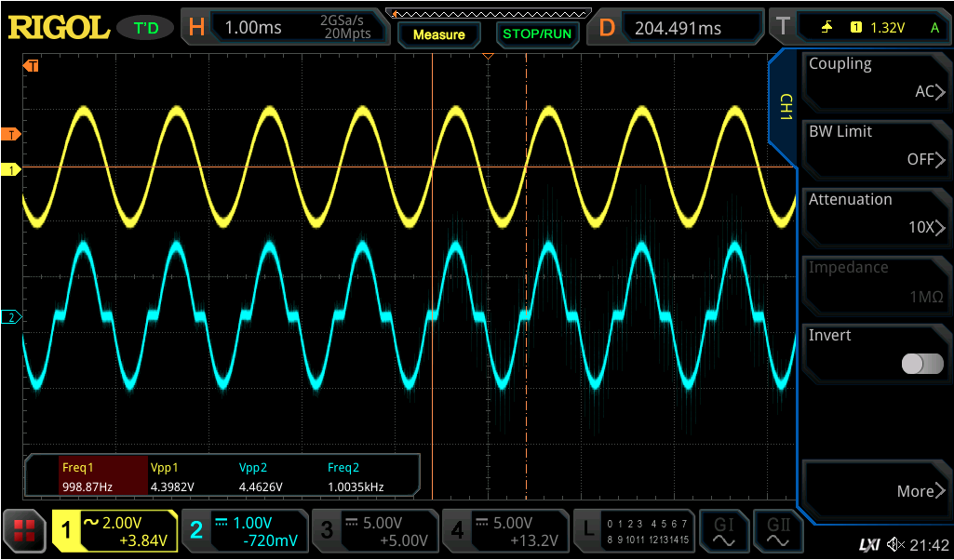The height and width of the screenshot is (560, 954).
Task: Select the channel 1 ground level marker
Action: coord(11,171)
